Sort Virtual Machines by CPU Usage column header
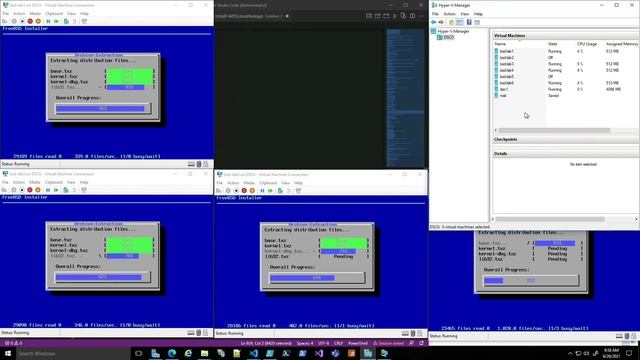The height and width of the screenshot is (360, 640). [588, 44]
